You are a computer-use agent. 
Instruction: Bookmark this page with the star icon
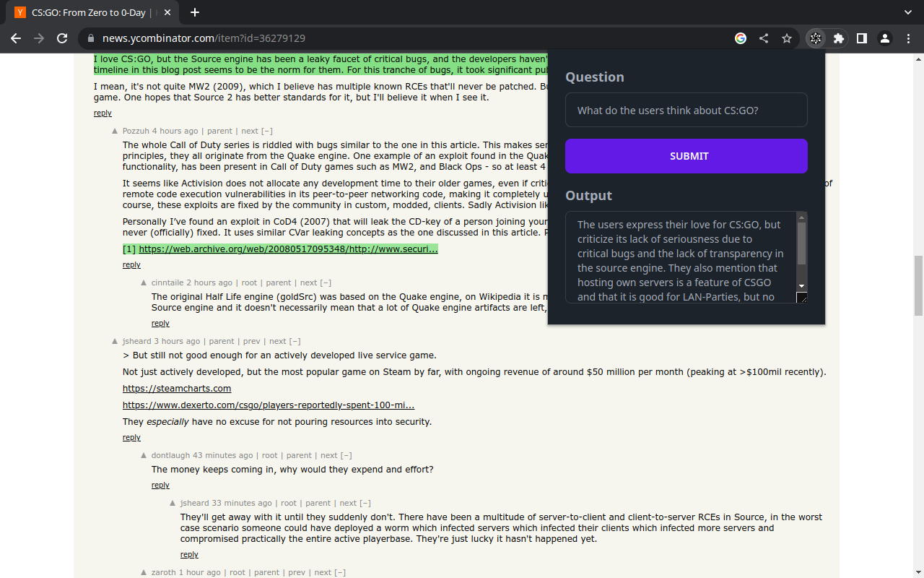click(x=787, y=38)
